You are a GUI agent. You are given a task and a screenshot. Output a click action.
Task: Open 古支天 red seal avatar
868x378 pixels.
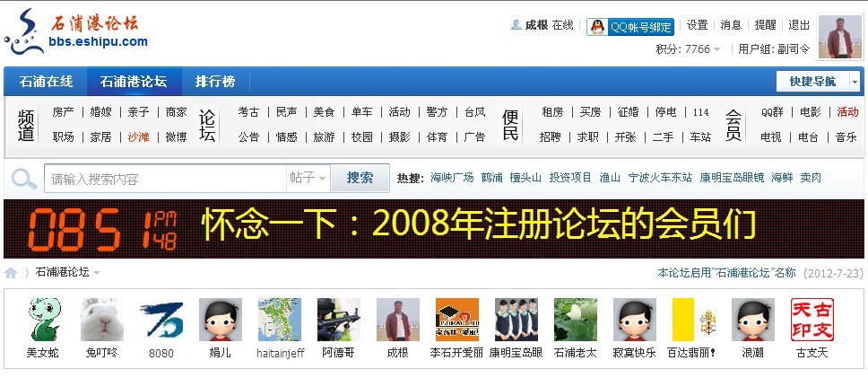[812, 320]
